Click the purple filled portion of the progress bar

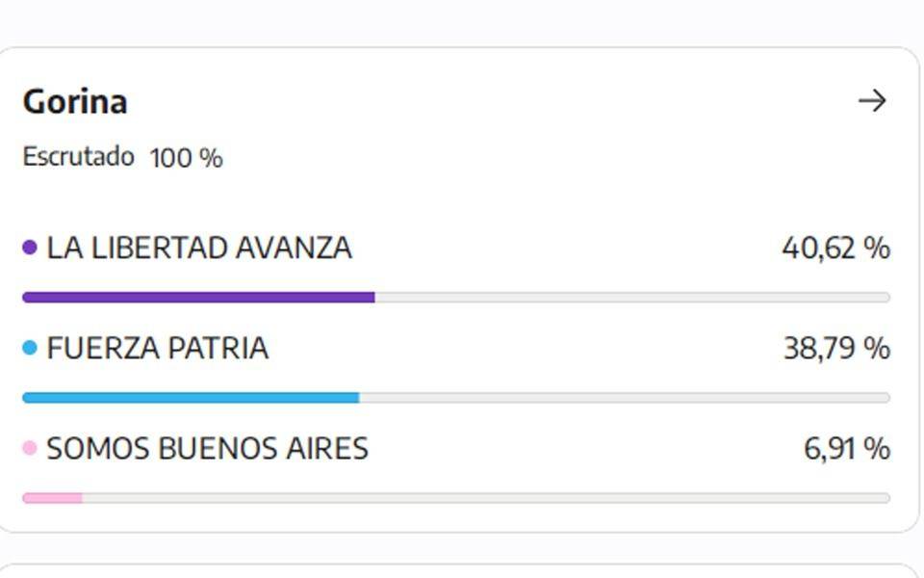pyautogui.click(x=198, y=298)
